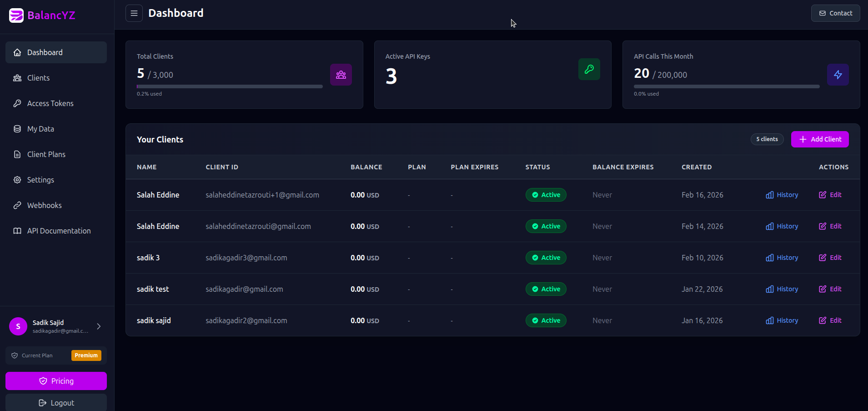Toggle the sidebar hamburger menu

pos(134,13)
